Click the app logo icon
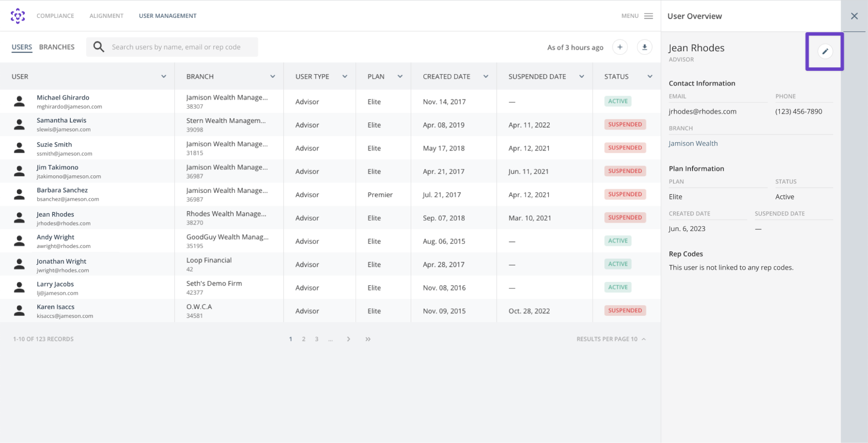 point(17,16)
